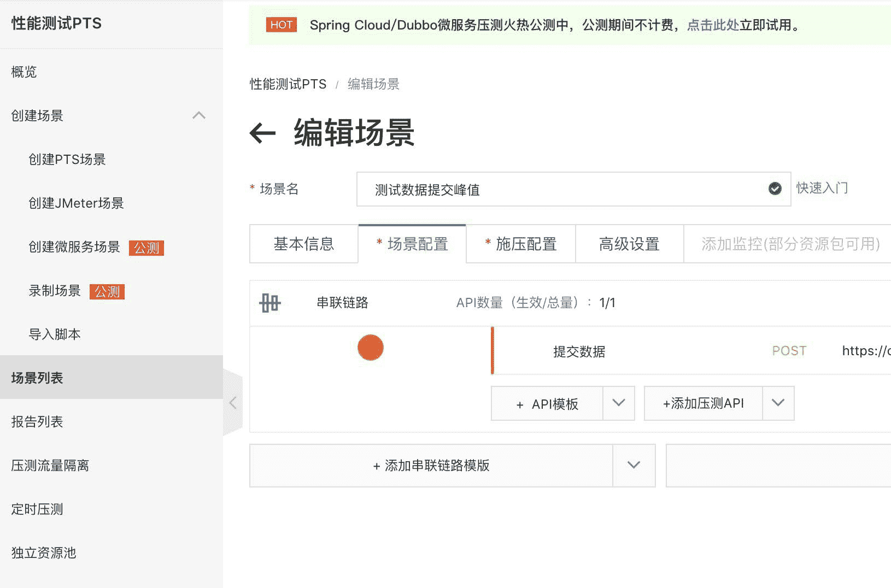891x588 pixels.
Task: Click the 提交数据 API row name
Action: coord(579,351)
